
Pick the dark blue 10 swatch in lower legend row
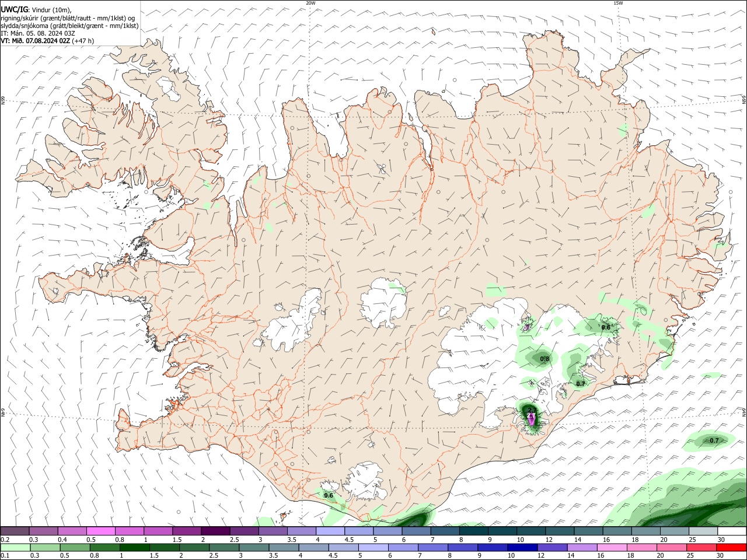click(522, 547)
